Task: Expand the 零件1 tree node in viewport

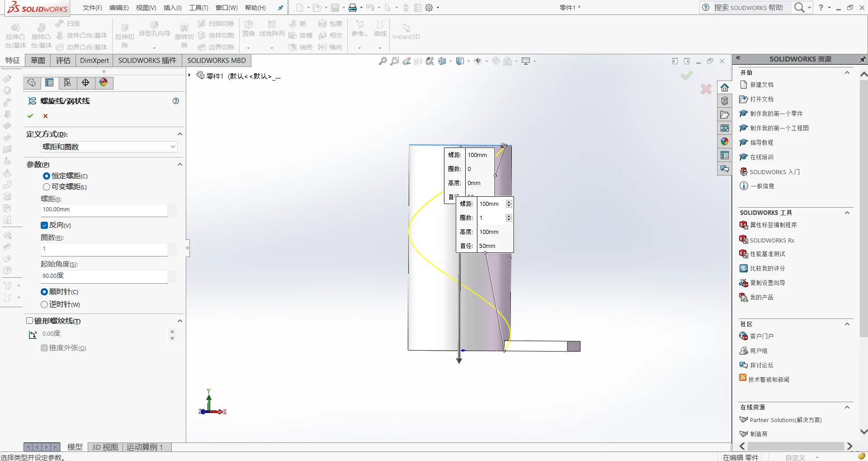Action: 189,75
